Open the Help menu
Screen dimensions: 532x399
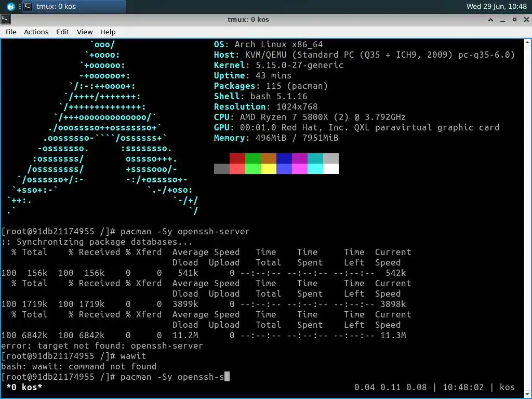click(108, 32)
